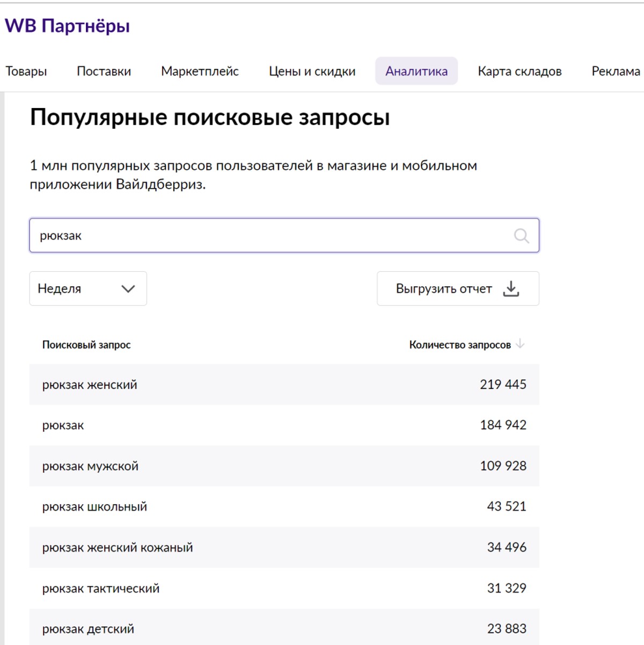This screenshot has width=644, height=645.
Task: Select the рюкзак детский query
Action: [x=284, y=627]
